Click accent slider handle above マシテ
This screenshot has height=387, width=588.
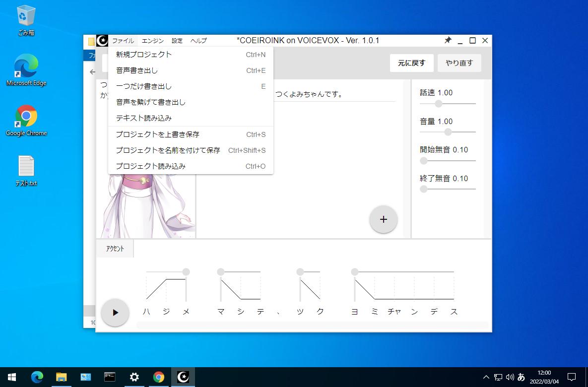click(221, 272)
